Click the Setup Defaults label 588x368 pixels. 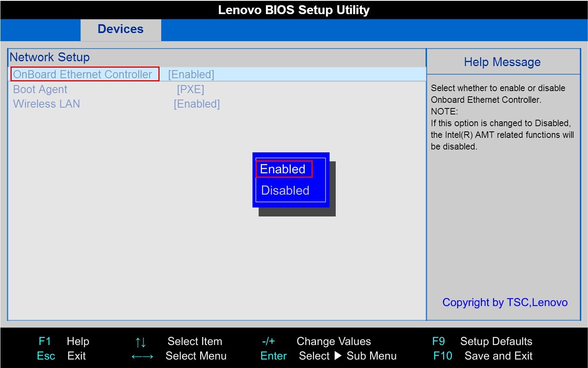click(497, 341)
